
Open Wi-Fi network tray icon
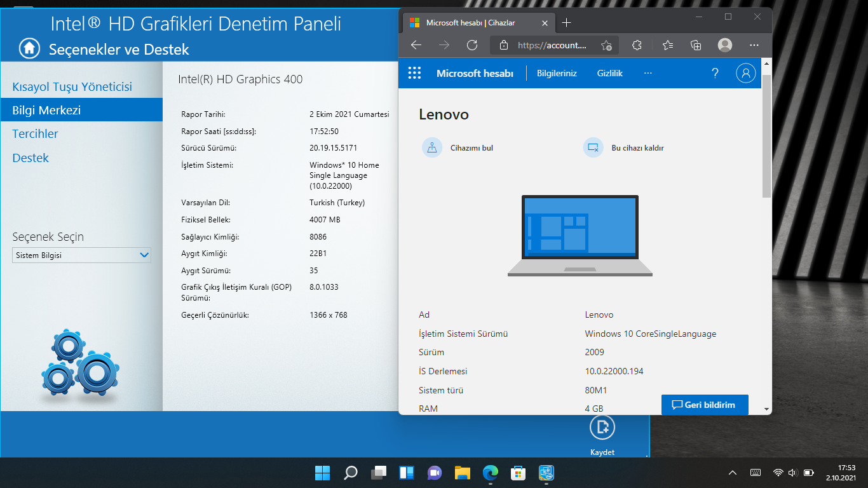[778, 473]
